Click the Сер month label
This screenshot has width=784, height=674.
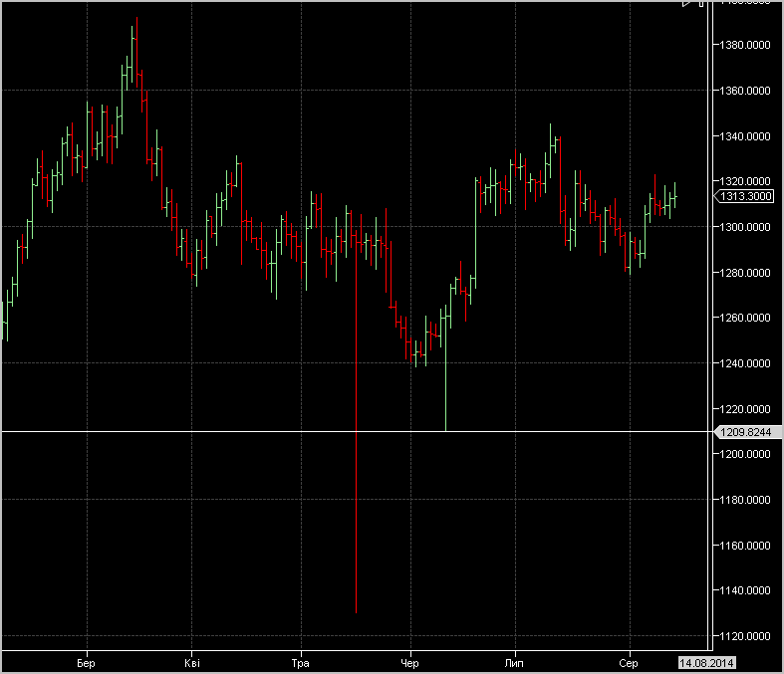click(x=629, y=663)
